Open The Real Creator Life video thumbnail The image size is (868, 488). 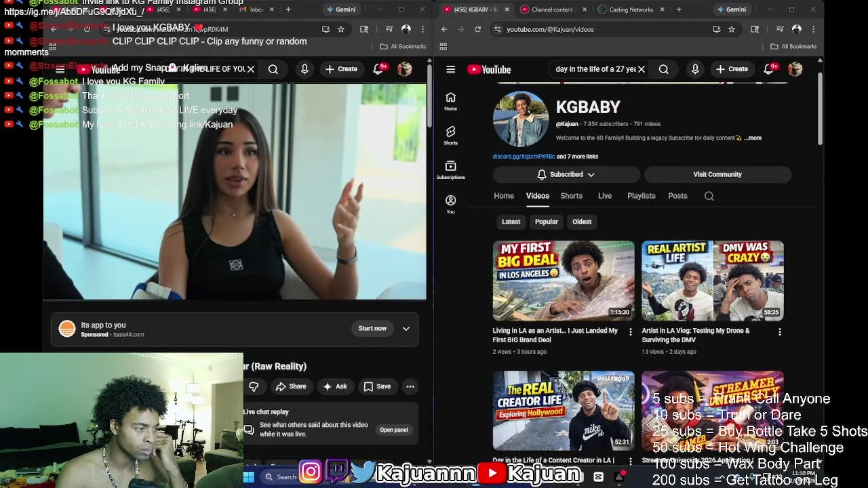click(564, 410)
